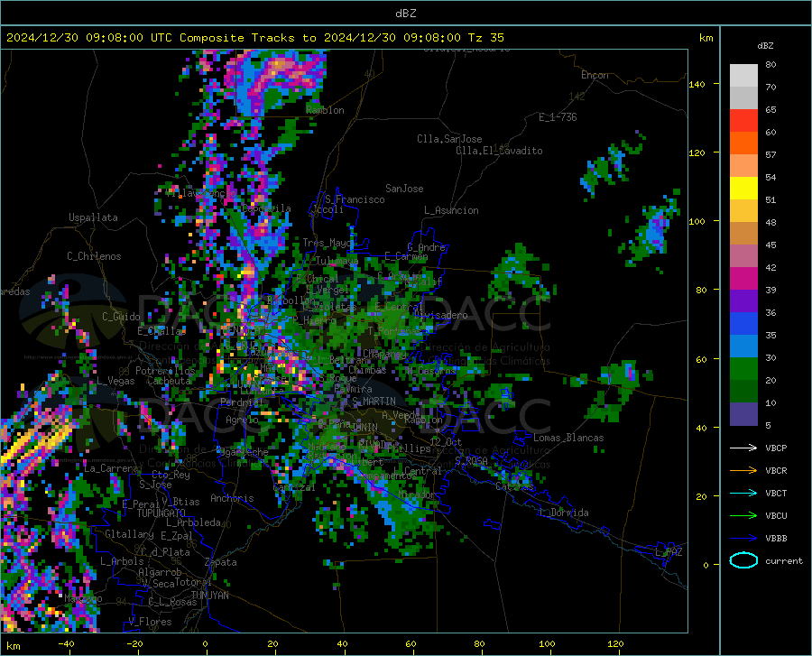812x656 pixels.
Task: Click the 30 dBZ light-blue swatch
Action: click(743, 346)
